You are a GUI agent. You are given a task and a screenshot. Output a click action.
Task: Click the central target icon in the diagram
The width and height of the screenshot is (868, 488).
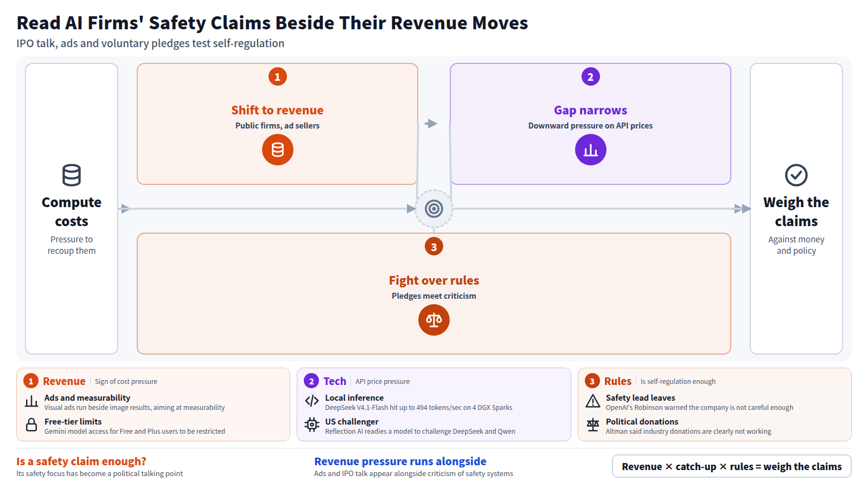pos(434,209)
